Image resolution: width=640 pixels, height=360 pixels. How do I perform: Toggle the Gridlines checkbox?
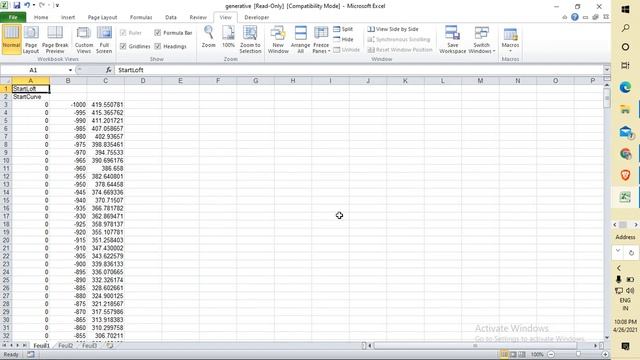click(x=123, y=46)
